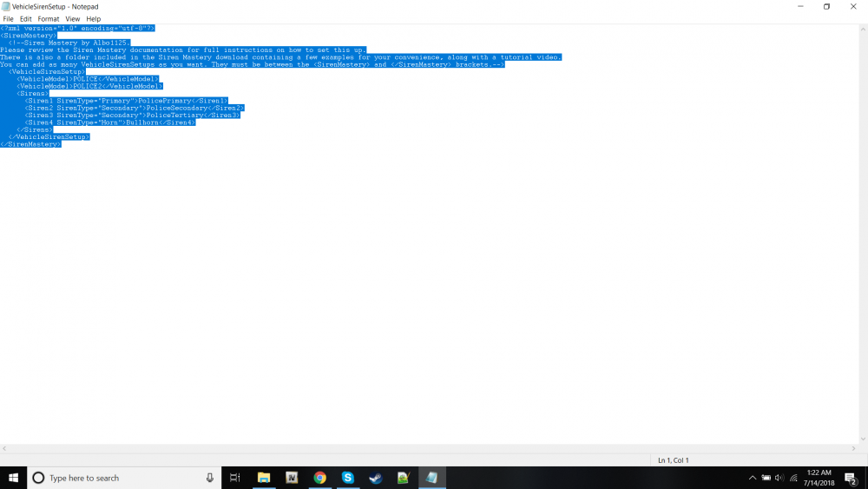Open Steam from the taskbar
Screen dimensions: 868x489
click(x=376, y=478)
